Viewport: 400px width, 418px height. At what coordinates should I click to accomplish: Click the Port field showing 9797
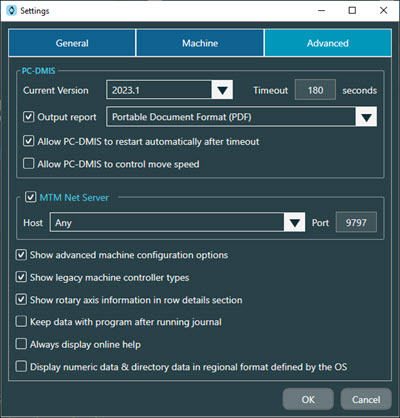point(356,222)
